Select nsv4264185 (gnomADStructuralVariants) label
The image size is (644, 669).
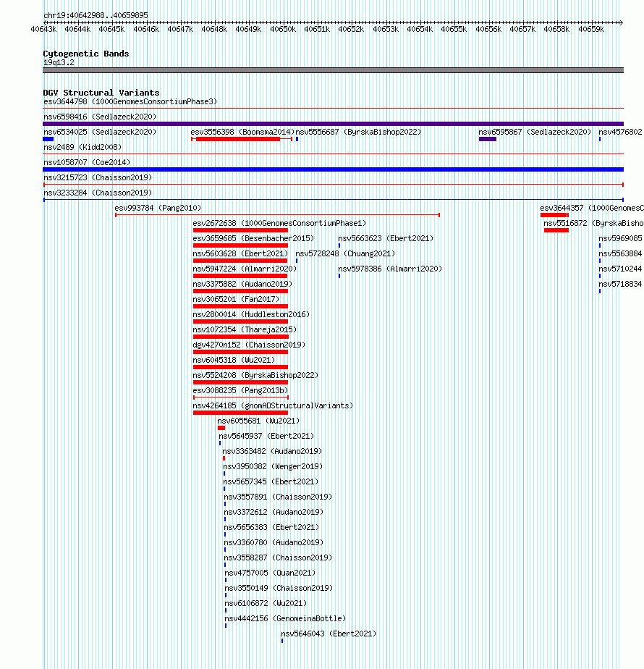point(273,405)
